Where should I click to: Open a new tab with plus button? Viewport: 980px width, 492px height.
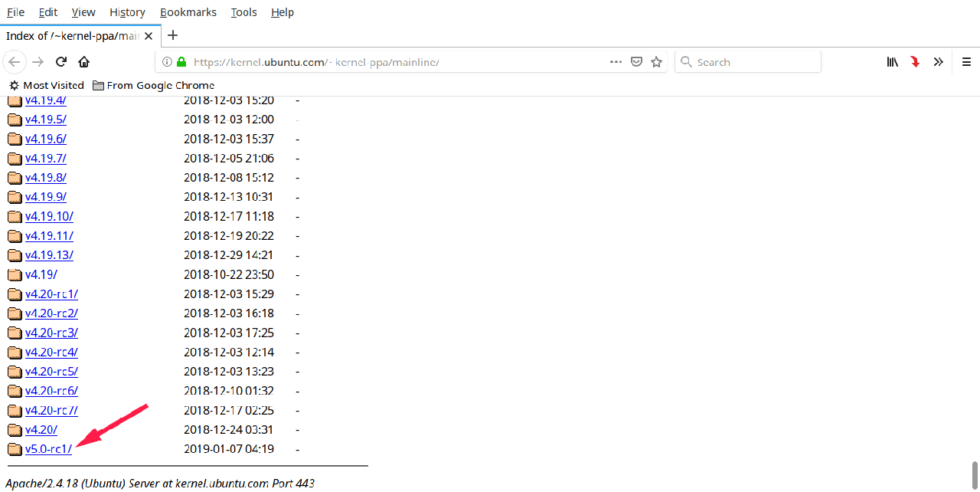click(x=173, y=35)
